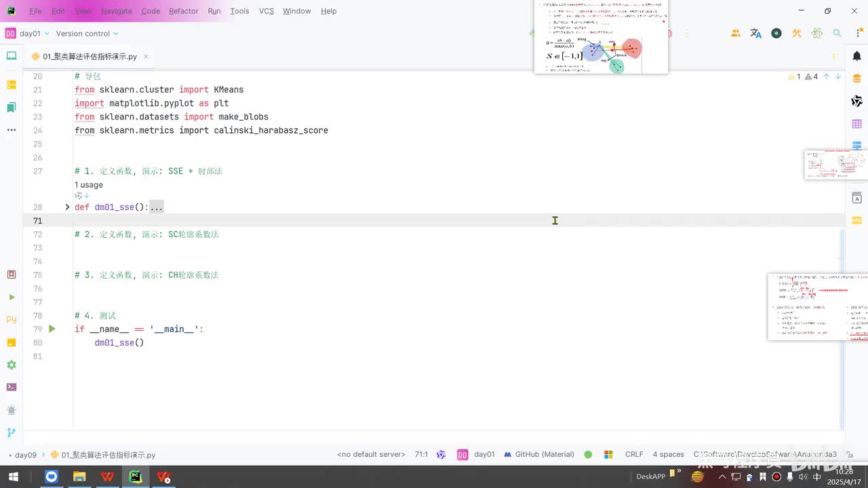Expand the folded ellipsis after dm01_sse()
This screenshot has height=488, width=868.
tap(157, 207)
